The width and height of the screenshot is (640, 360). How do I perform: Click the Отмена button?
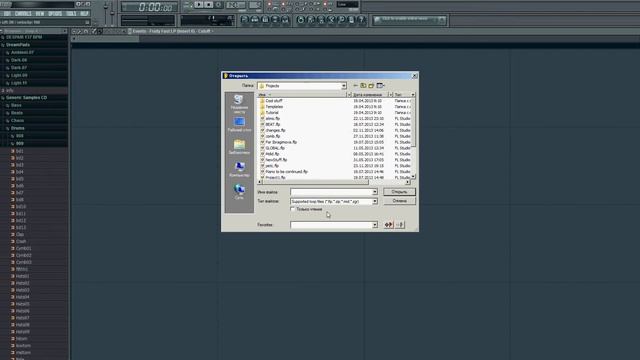399,201
